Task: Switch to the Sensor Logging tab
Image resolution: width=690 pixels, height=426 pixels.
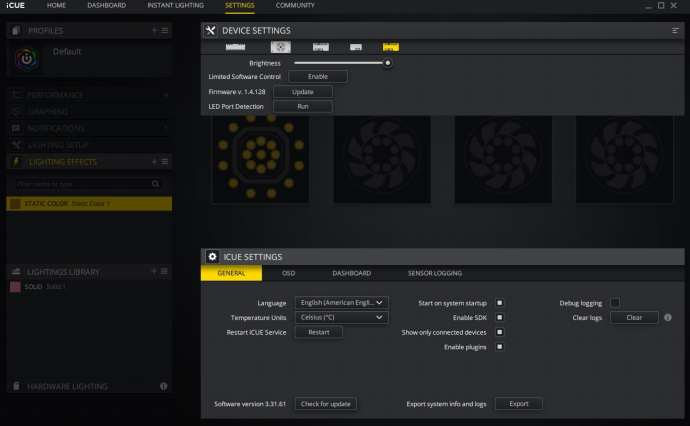Action: click(435, 273)
